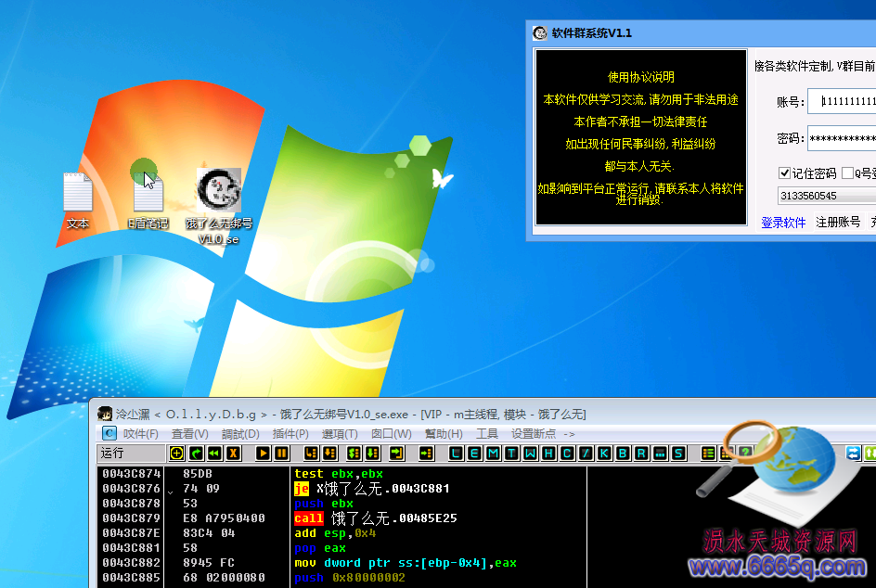Click the orange list options toolbar icon
Viewport: 876px width, 588px height.
tap(708, 453)
